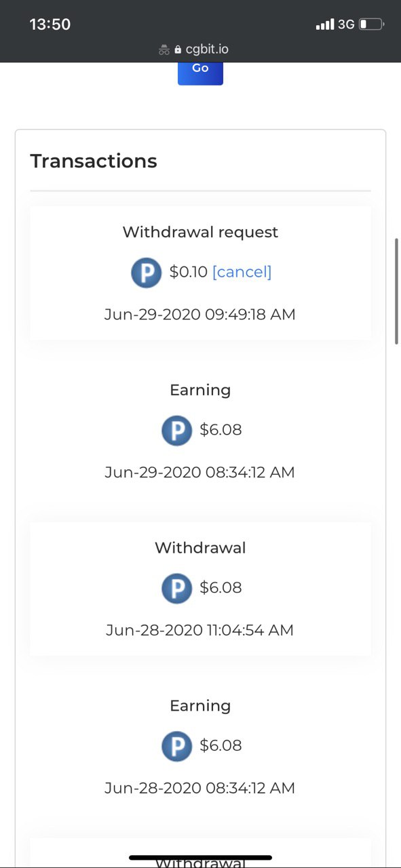Click the Transactions heading
This screenshot has height=868, width=401.
click(94, 161)
